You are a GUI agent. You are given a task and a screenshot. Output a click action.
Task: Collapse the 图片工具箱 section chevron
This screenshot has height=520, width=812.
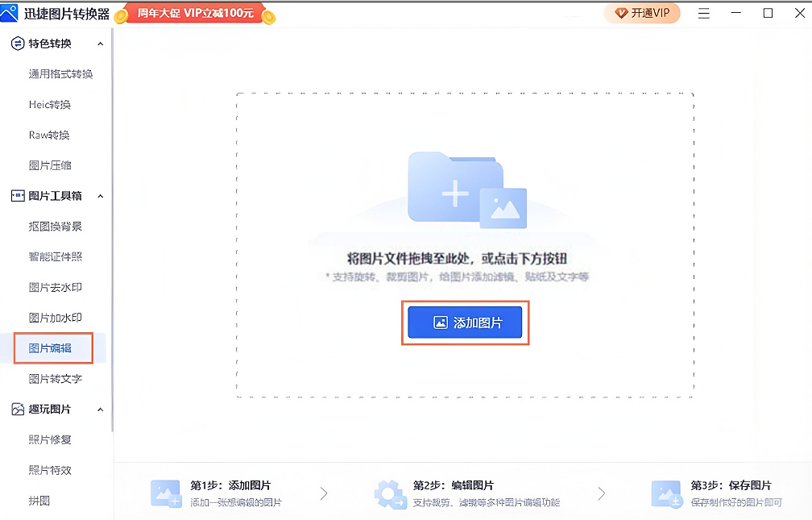[100, 195]
